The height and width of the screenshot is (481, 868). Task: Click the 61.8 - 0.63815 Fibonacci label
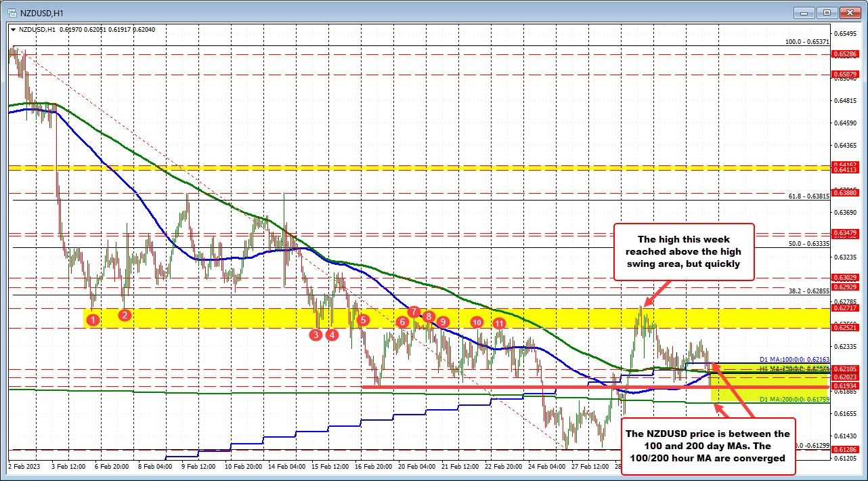809,196
